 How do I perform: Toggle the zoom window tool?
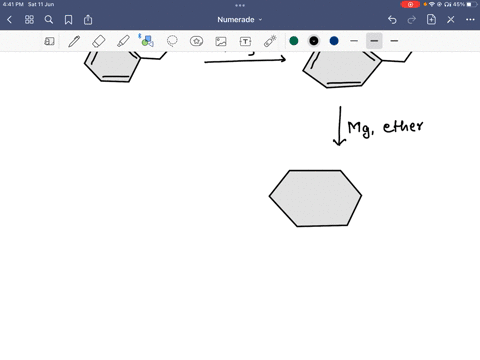click(x=49, y=41)
